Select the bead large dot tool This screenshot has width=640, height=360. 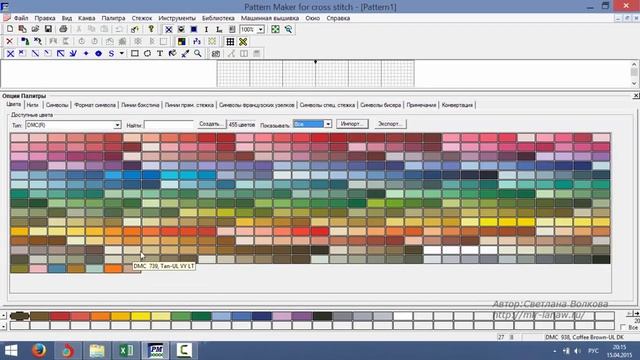tap(98, 53)
